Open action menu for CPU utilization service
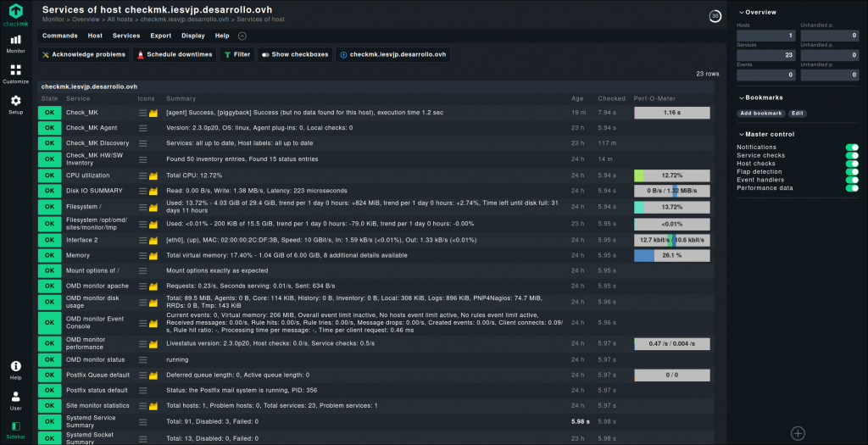 142,175
